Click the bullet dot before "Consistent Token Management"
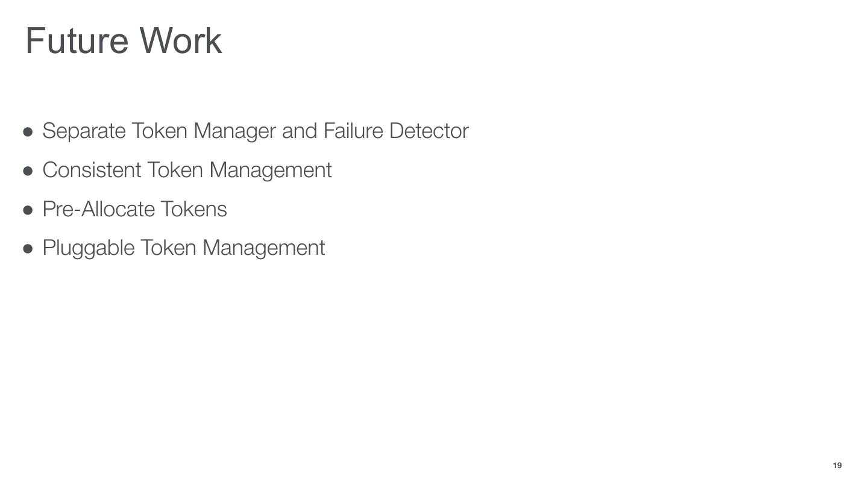The width and height of the screenshot is (868, 488). tap(28, 170)
